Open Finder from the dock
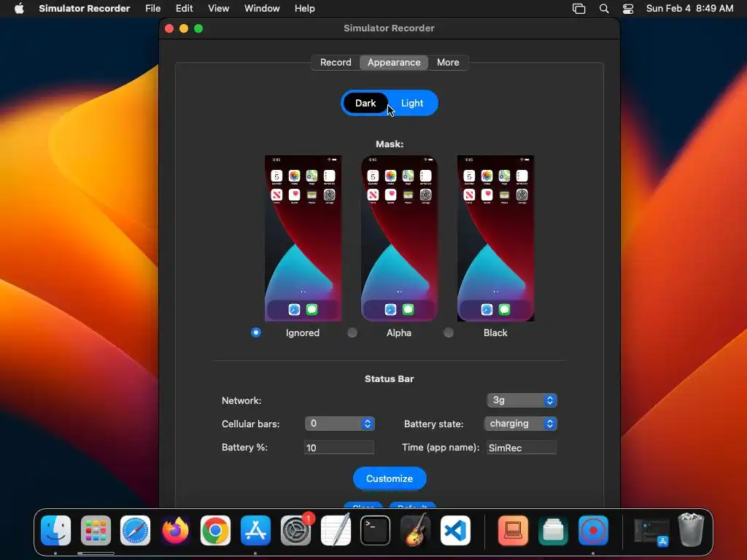Image resolution: width=747 pixels, height=560 pixels. point(55,530)
